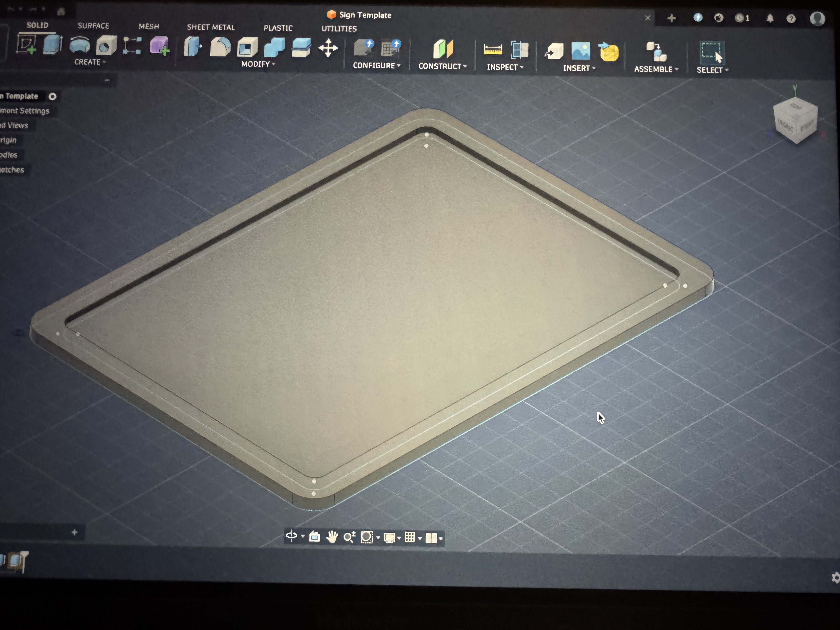Open the notifications bell
This screenshot has height=630, width=840.
[770, 18]
